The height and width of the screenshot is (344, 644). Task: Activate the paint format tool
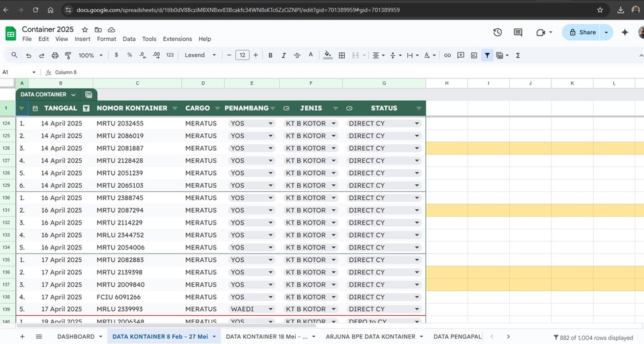68,56
